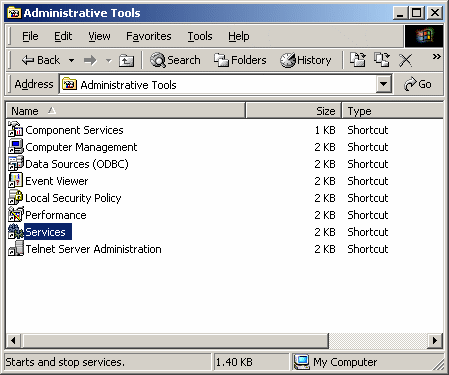Image resolution: width=449 pixels, height=375 pixels.
Task: Click the My Computer status bar icon
Action: click(302, 362)
